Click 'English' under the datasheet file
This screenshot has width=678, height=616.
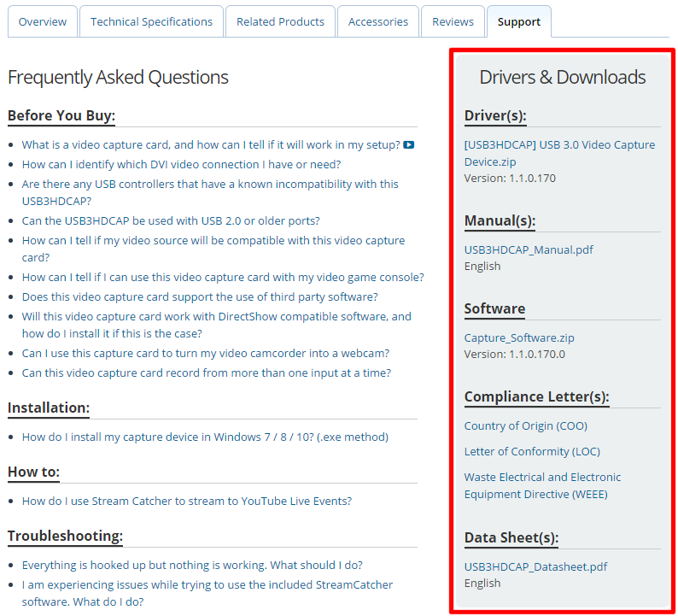pyautogui.click(x=482, y=584)
